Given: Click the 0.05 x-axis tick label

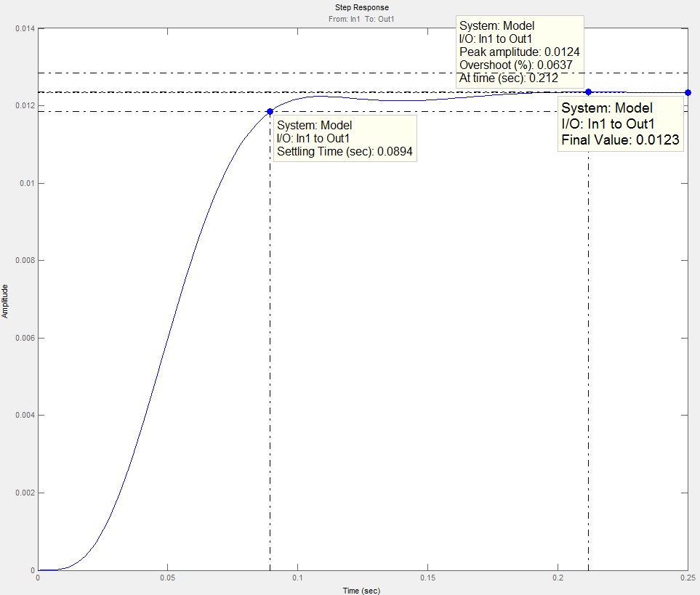Looking at the screenshot, I should [x=167, y=578].
